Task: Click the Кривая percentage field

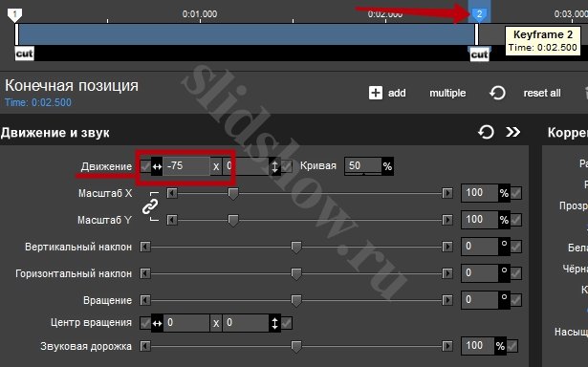Action: (x=363, y=166)
